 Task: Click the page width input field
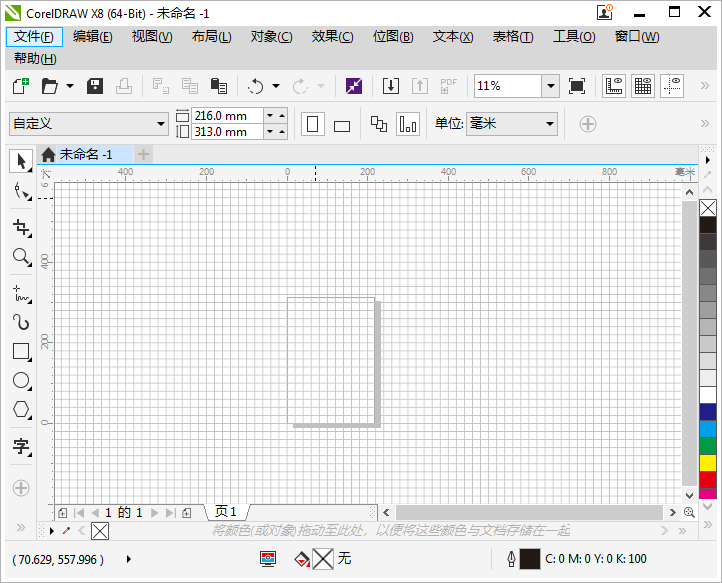[227, 116]
